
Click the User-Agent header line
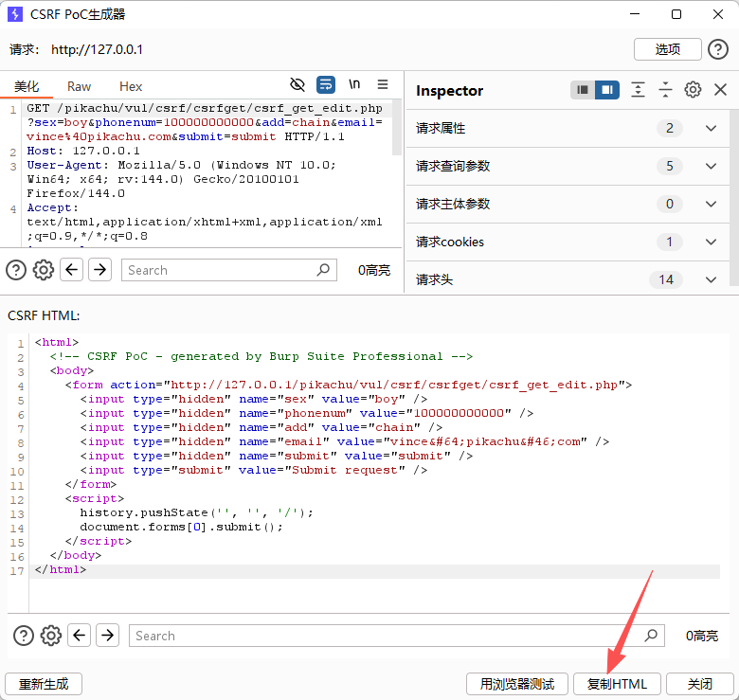(x=182, y=179)
